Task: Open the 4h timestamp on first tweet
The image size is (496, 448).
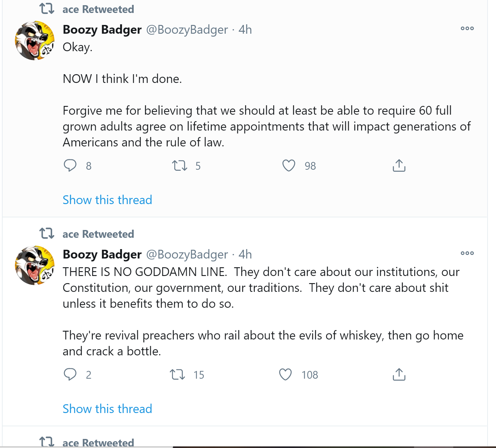Action: [x=245, y=29]
